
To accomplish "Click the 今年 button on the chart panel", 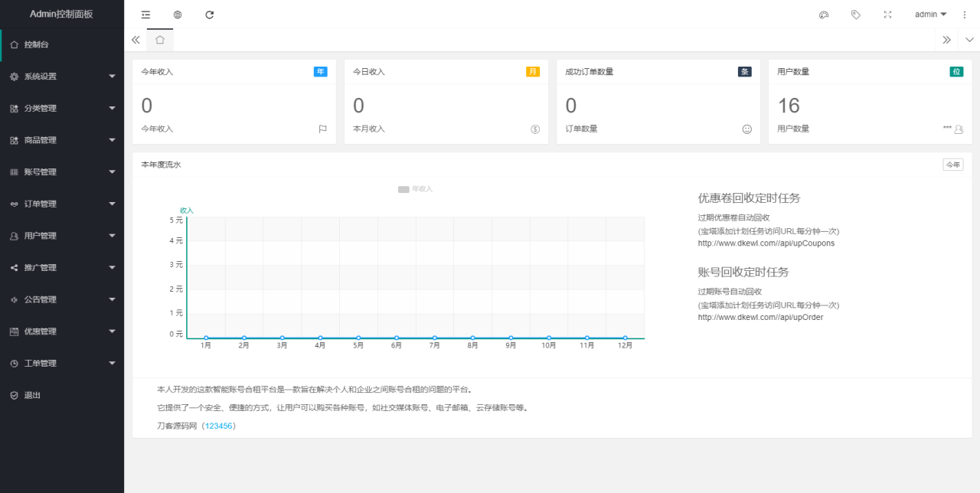I will [x=952, y=164].
